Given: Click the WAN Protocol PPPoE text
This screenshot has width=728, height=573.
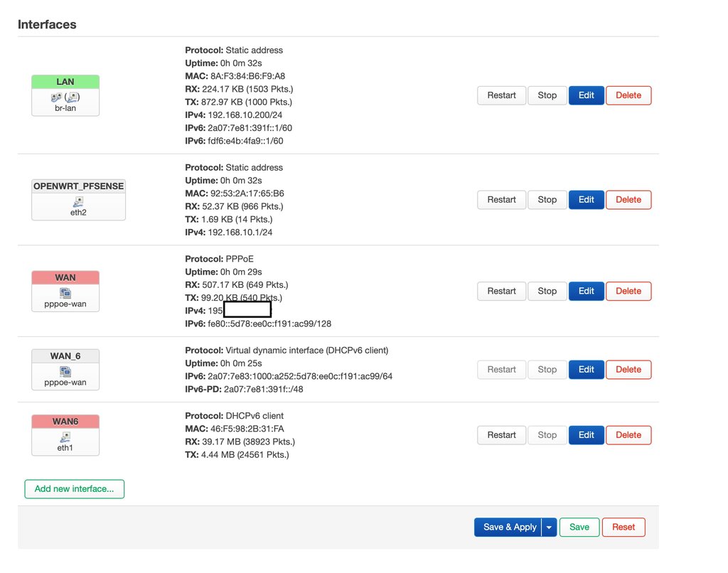Looking at the screenshot, I should point(219,259).
